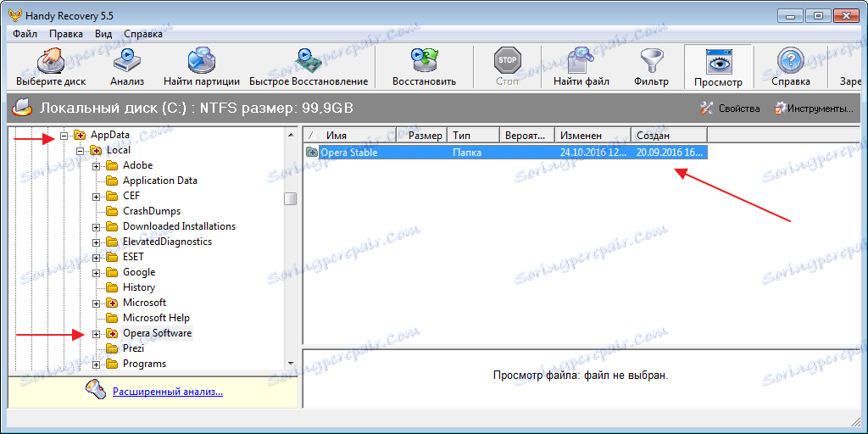The width and height of the screenshot is (868, 434).
Task: Select the Local folder in tree
Action: (119, 150)
